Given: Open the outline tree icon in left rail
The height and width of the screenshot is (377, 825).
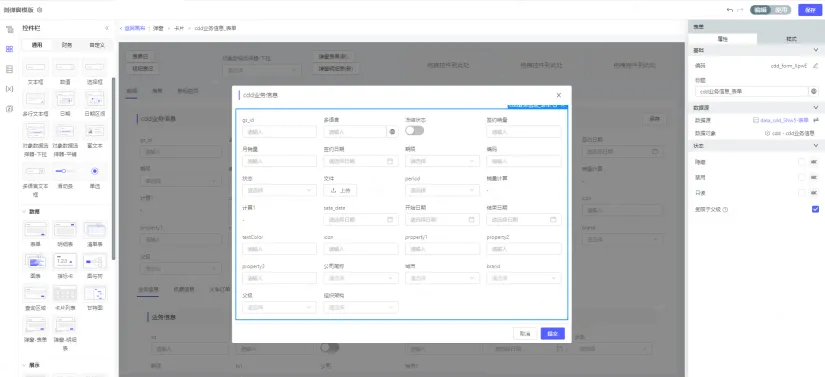Looking at the screenshot, I should pyautogui.click(x=9, y=29).
